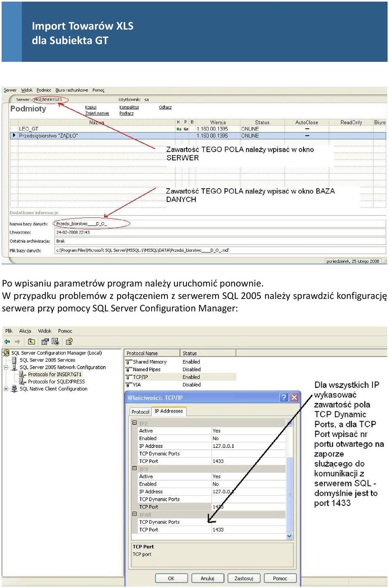Click the icon beside Protocols for SQLEXPRESS
389x588 pixels.
pyautogui.click(x=23, y=381)
